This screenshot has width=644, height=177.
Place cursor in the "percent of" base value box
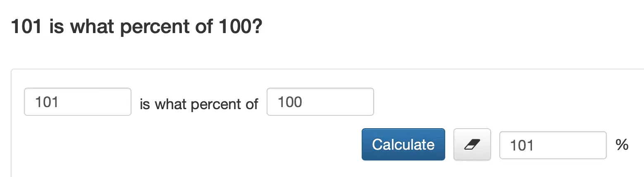click(x=320, y=102)
